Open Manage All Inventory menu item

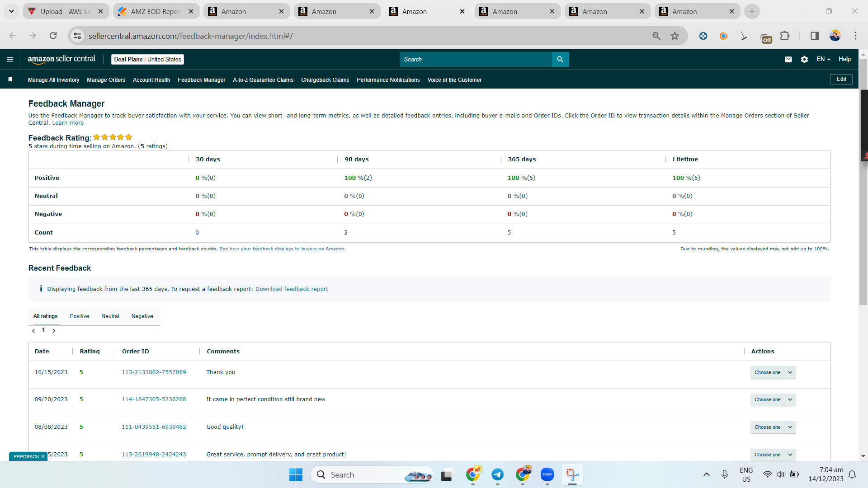pos(53,80)
